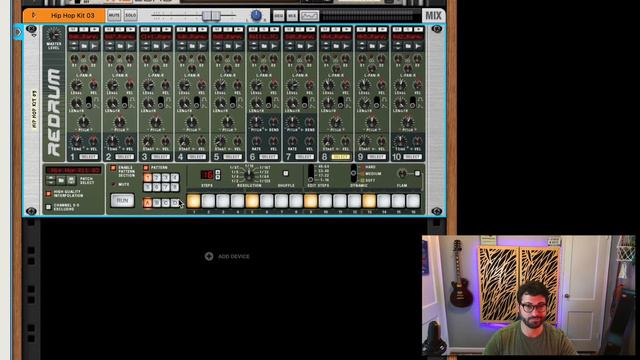Click the channel 1 Level knob
Viewport: 640px width, 360px height.
(77, 86)
